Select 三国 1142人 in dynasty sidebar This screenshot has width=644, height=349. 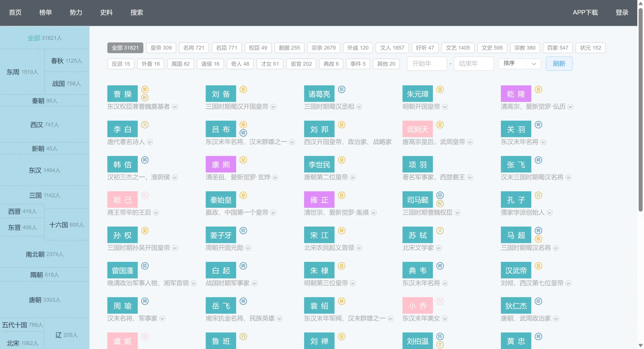[45, 195]
